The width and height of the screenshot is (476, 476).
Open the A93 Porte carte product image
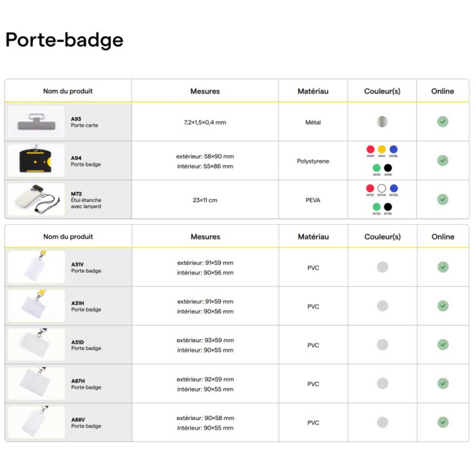tap(36, 121)
